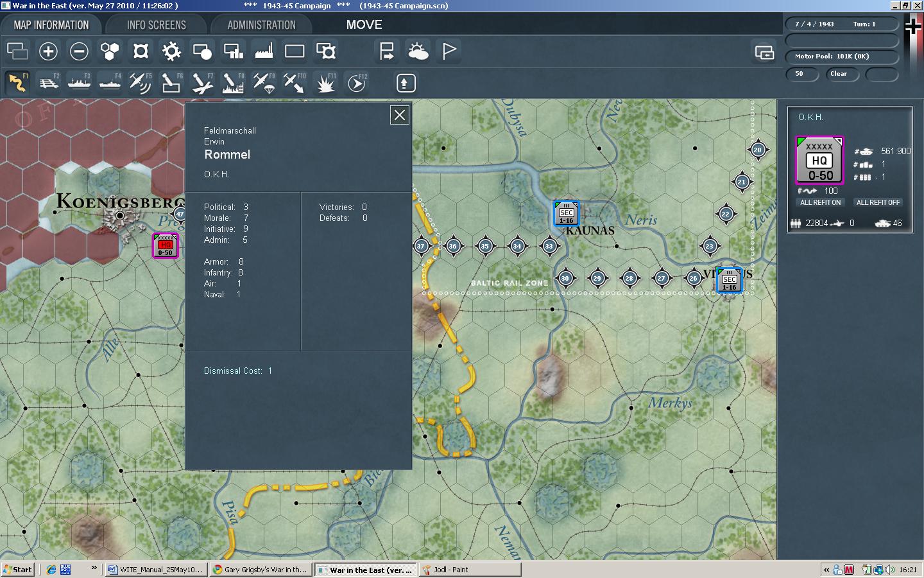The height and width of the screenshot is (578, 924).
Task: Switch to Gary Grigsby's War Chrome window
Action: point(261,570)
